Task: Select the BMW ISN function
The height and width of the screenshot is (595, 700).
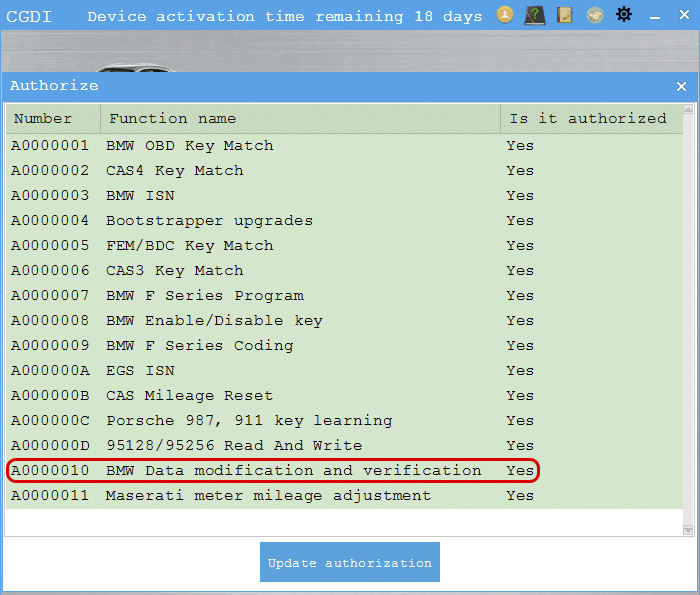Action: [x=140, y=196]
